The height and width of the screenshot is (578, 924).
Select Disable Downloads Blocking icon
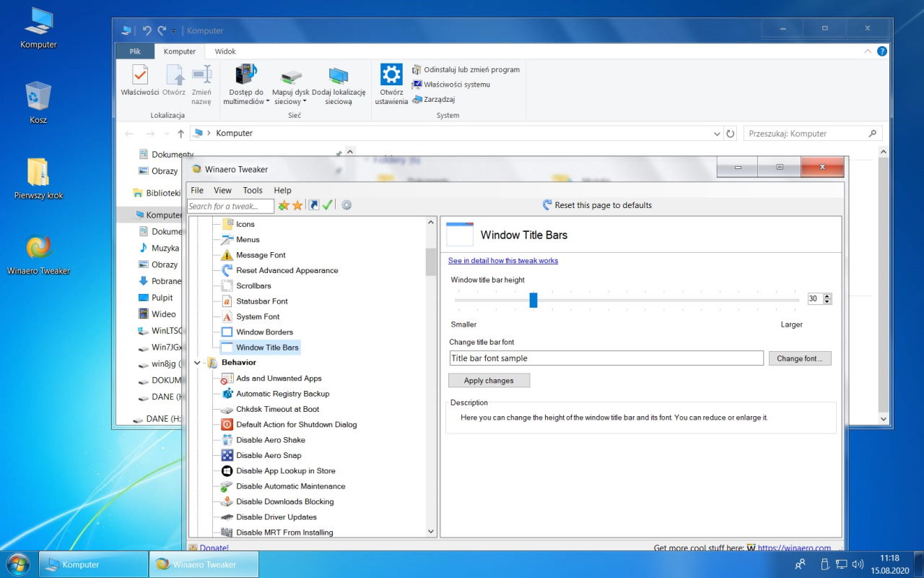click(227, 501)
